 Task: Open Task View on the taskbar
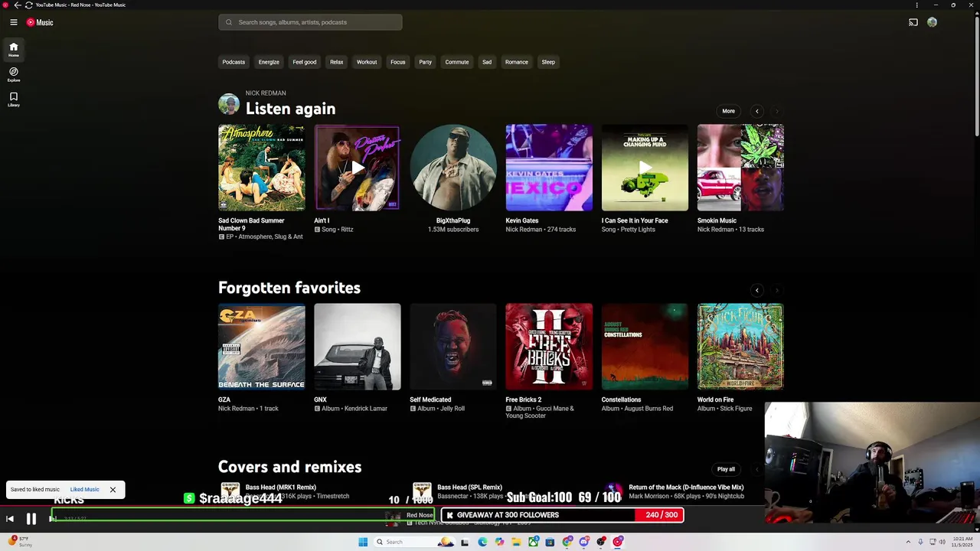465,542
